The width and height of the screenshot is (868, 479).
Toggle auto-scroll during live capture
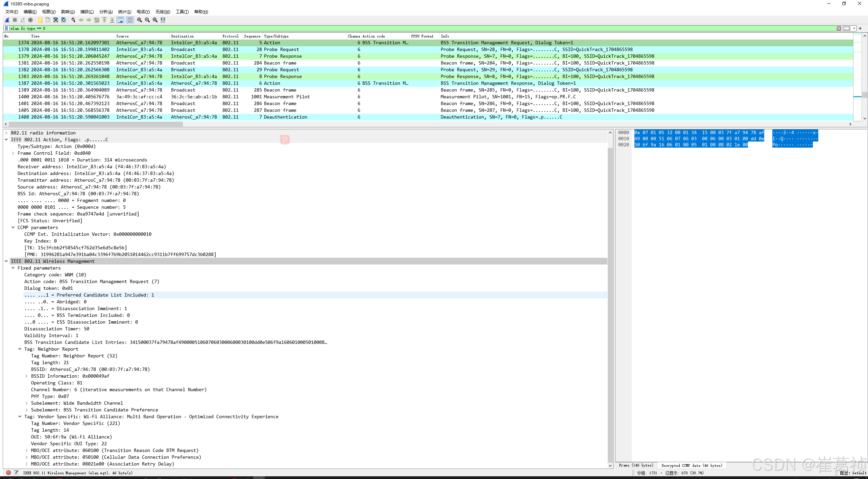(120, 20)
